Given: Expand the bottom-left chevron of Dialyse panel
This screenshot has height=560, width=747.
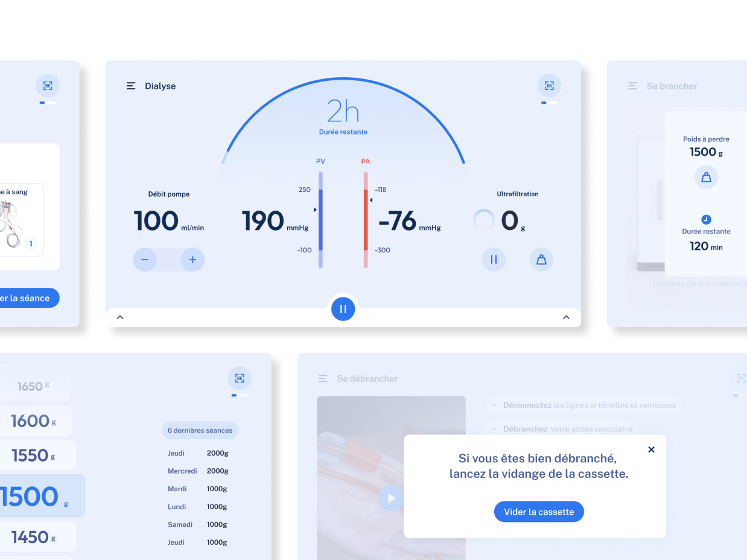Looking at the screenshot, I should [120, 317].
